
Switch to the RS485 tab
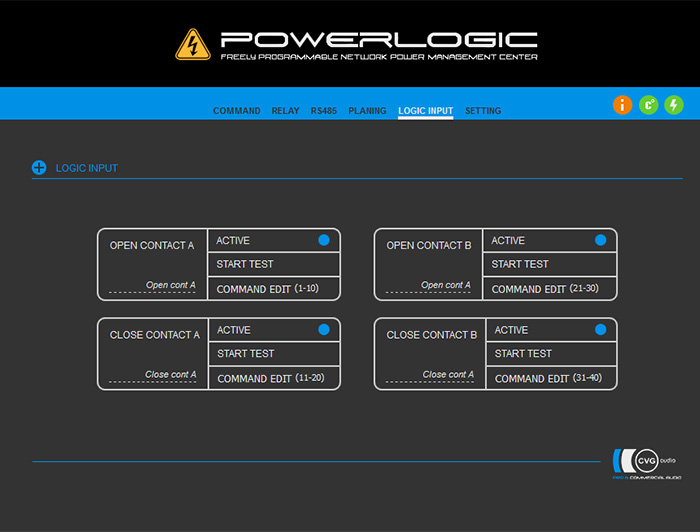324,111
